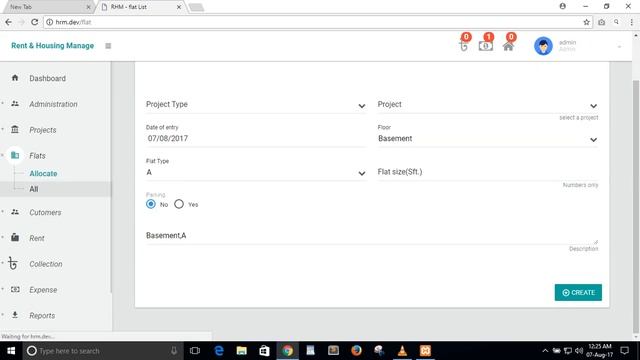640x360 pixels.
Task: Launch Microsoft Edge from the taskbar
Action: click(219, 351)
